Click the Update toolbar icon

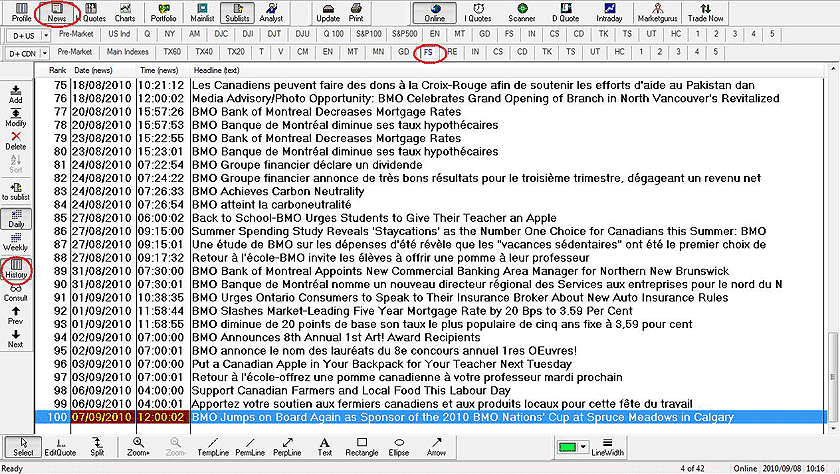(x=328, y=13)
